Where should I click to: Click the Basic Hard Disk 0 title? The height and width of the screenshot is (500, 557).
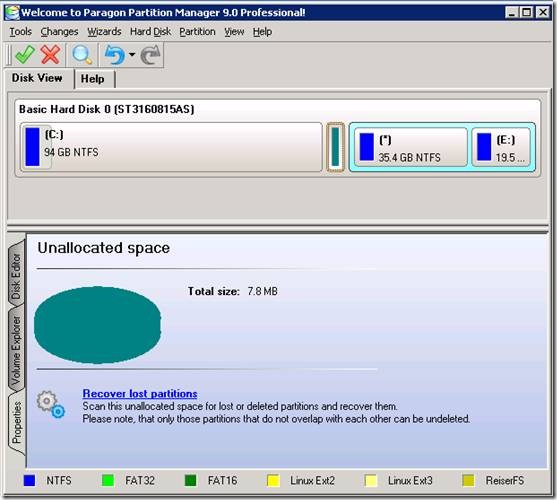point(107,109)
